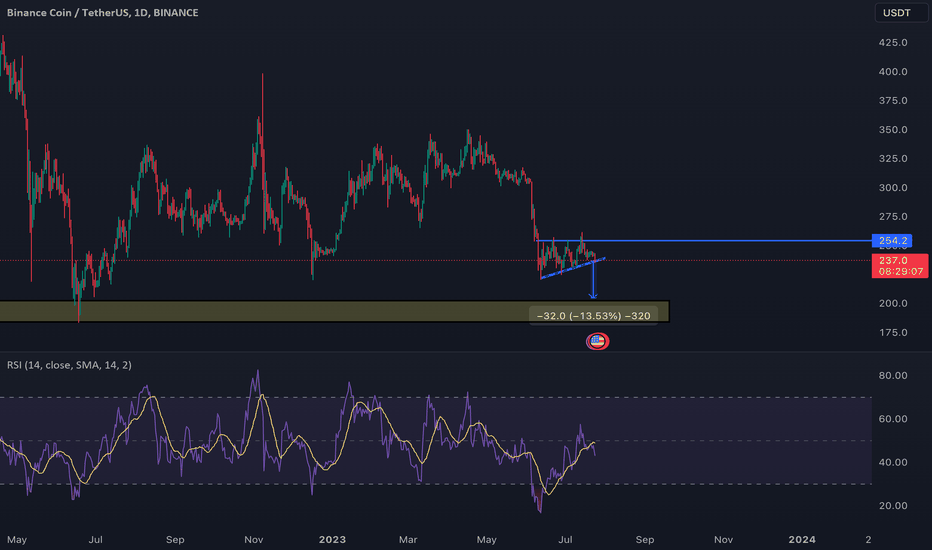932x550 pixels.
Task: Click the 80.00 RSI scale value
Action: [893, 376]
